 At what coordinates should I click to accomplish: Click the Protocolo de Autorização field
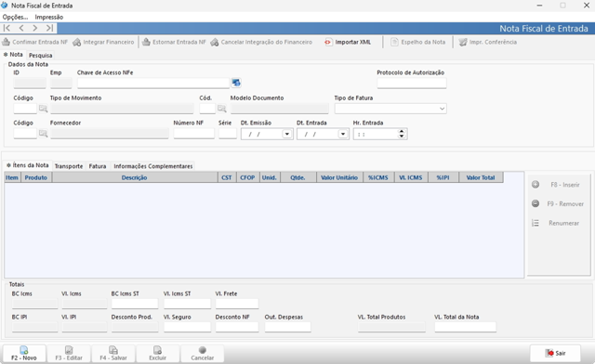pos(412,83)
